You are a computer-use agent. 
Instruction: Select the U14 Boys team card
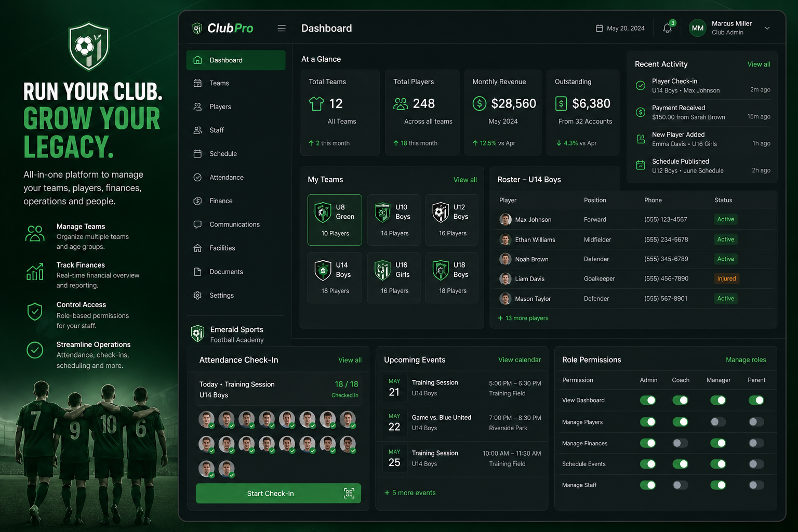click(335, 277)
